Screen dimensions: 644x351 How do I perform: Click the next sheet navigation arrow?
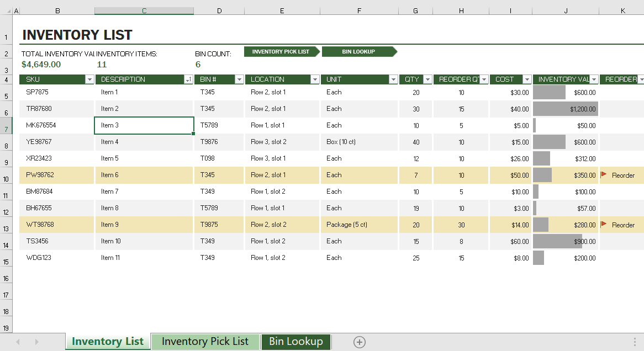(x=36, y=342)
